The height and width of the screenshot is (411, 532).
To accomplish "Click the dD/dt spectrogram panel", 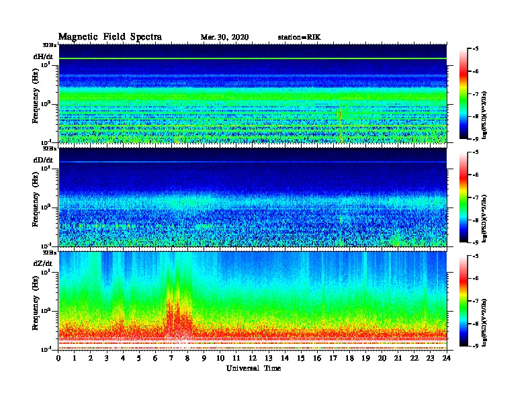I will pos(253,197).
